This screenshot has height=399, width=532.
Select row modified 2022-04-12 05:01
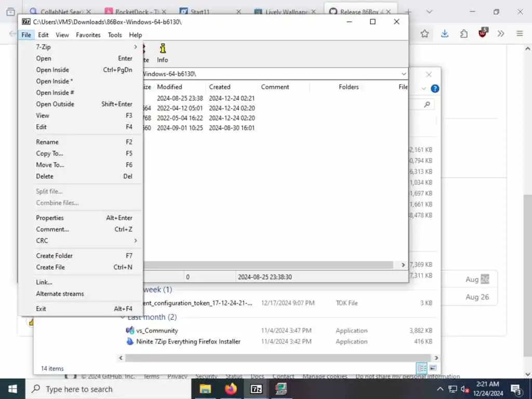[x=275, y=108]
